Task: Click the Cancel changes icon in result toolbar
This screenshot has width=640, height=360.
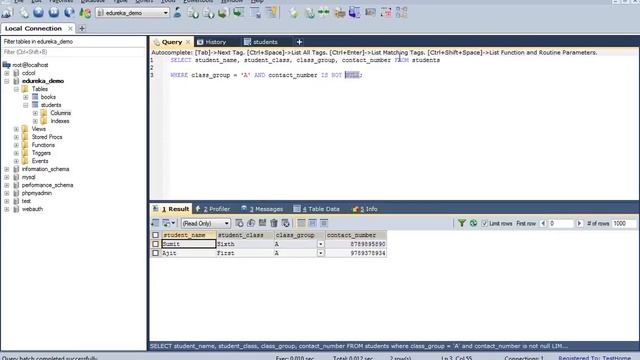Action: click(286, 223)
